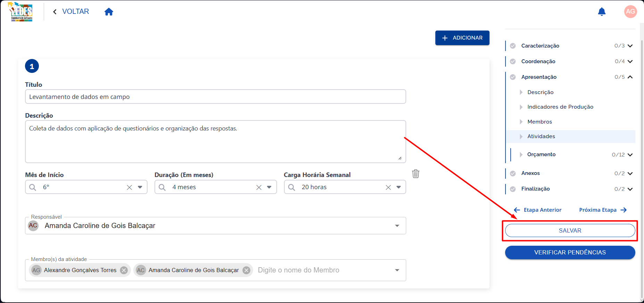Open the home page icon
The width and height of the screenshot is (644, 303).
pos(109,12)
